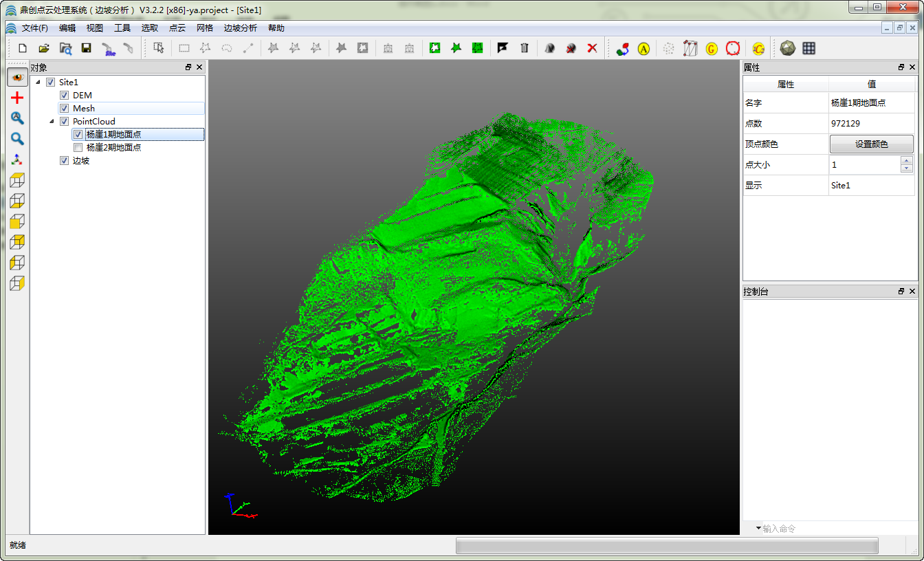924x561 pixels.
Task: Increase point size with up stepper arrow
Action: tap(907, 161)
